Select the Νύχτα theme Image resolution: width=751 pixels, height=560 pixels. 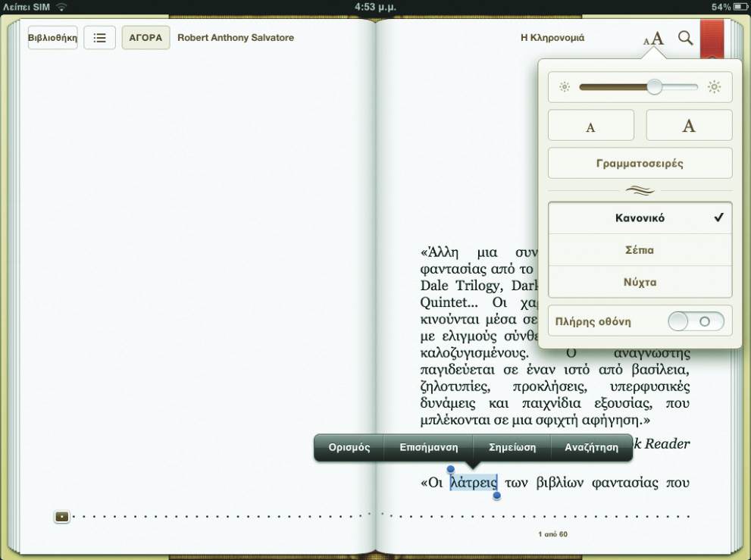coord(640,282)
